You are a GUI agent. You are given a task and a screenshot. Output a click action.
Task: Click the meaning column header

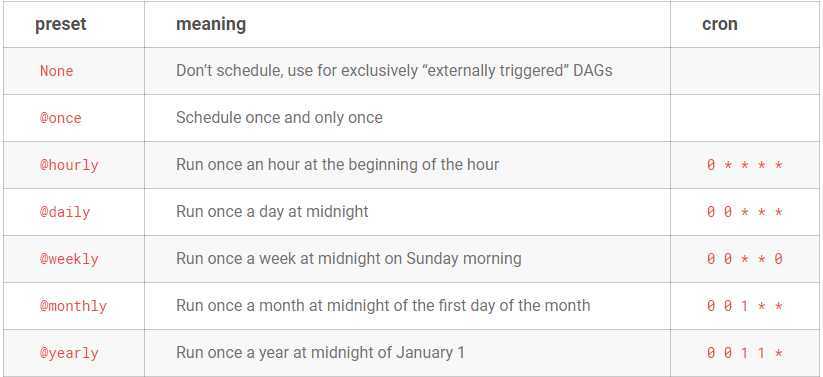tap(210, 24)
